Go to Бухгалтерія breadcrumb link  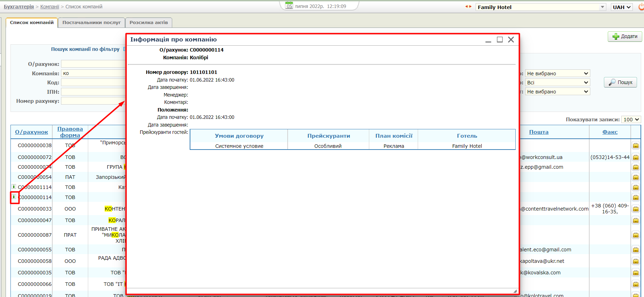click(x=19, y=7)
